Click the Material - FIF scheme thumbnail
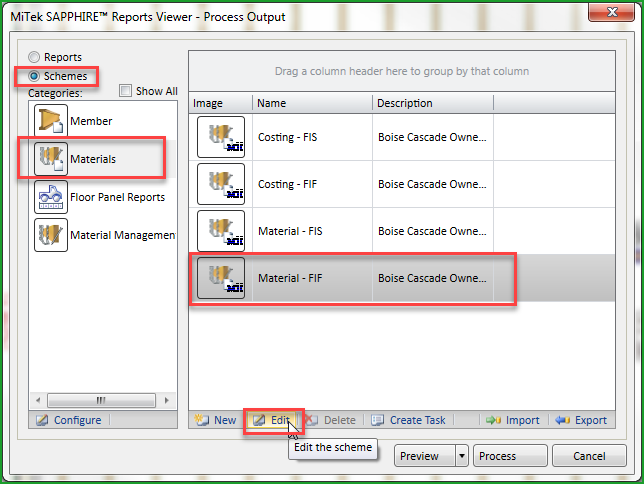This screenshot has width=644, height=484. click(221, 278)
